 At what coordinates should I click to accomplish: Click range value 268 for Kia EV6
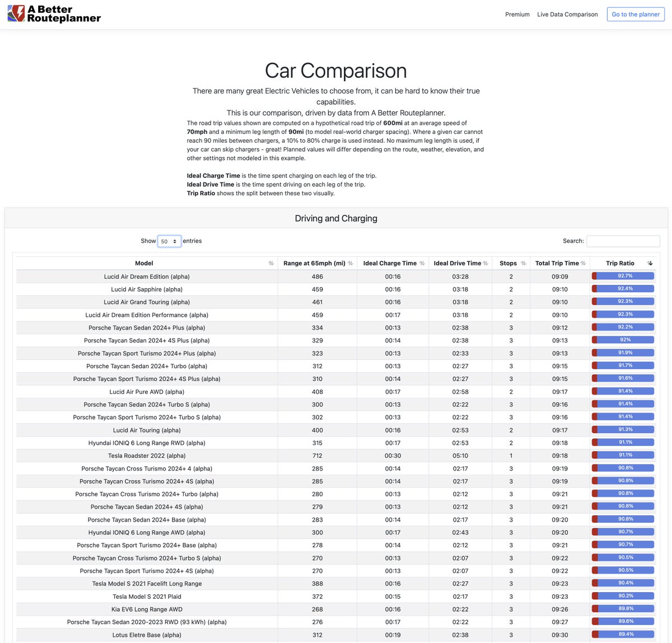(x=318, y=609)
